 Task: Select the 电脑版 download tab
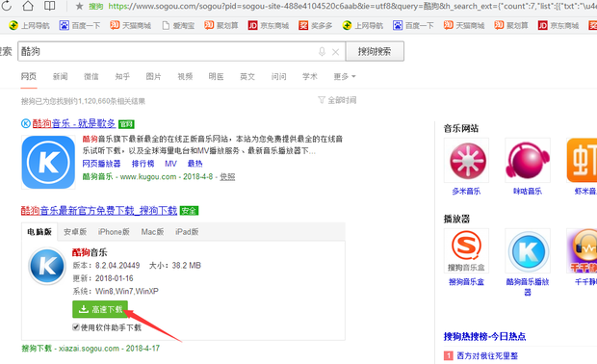point(39,232)
